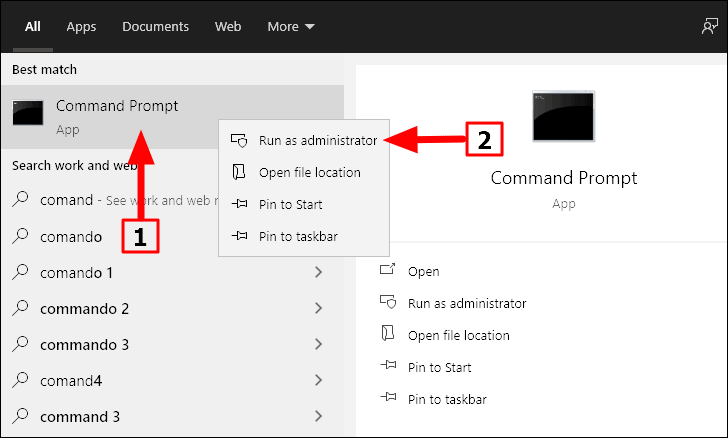
Task: Click pin icon beside context menu Pin to Start
Action: [x=239, y=203]
